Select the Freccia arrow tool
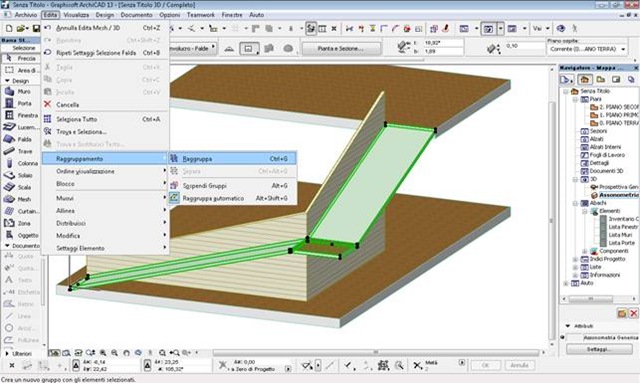Image resolution: width=640 pixels, height=383 pixels. (20, 58)
